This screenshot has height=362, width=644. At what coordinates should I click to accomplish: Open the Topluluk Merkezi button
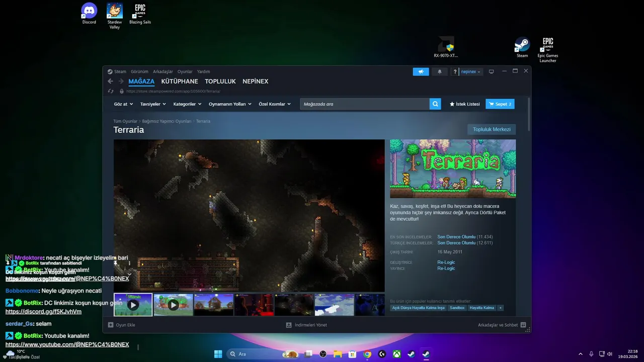coord(492,129)
